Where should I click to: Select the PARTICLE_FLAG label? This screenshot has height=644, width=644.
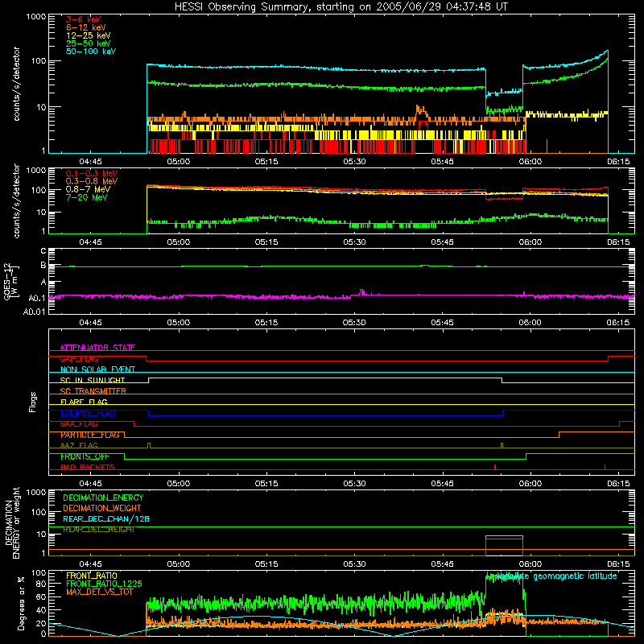tap(90, 435)
